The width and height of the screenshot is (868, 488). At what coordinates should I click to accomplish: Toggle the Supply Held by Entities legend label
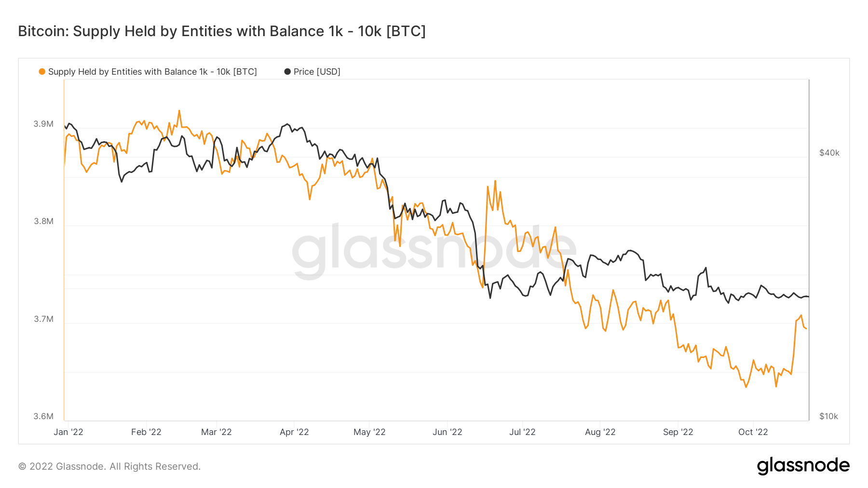(x=152, y=72)
